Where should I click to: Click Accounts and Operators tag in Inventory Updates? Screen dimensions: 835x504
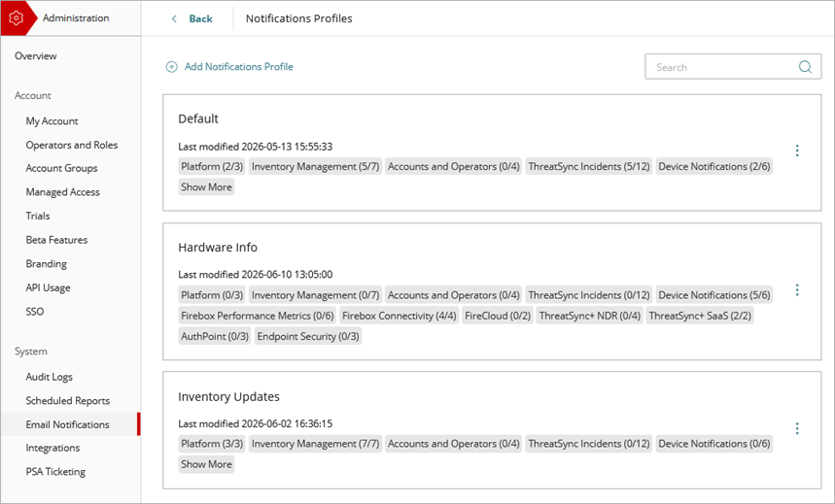click(453, 444)
